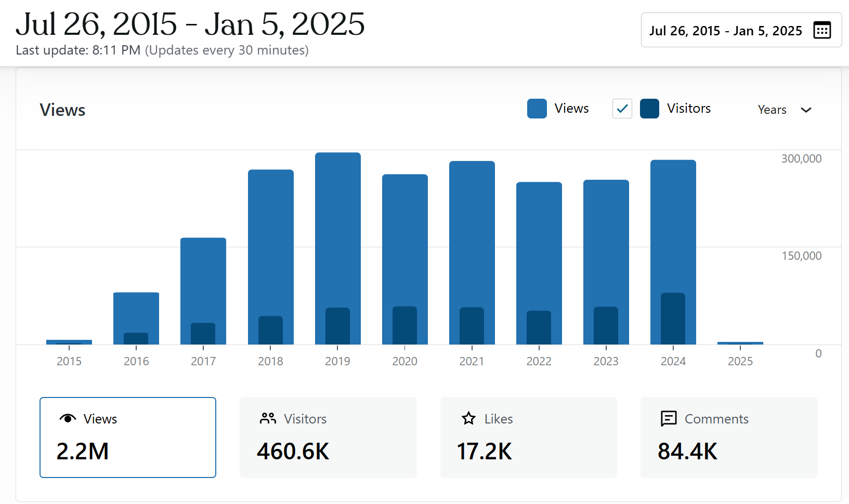Click the speech bubble Comments icon

[669, 419]
